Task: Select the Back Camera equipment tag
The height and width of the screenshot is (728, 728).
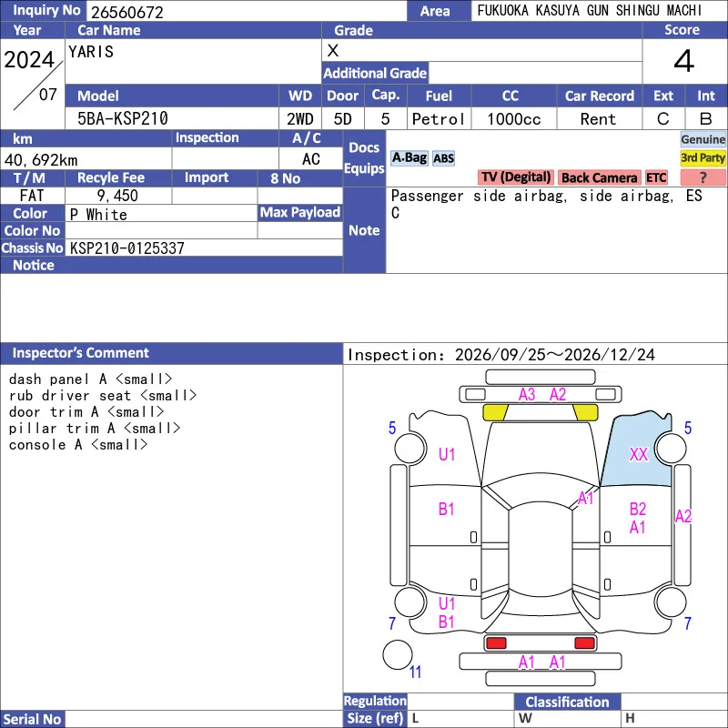Action: tap(599, 177)
